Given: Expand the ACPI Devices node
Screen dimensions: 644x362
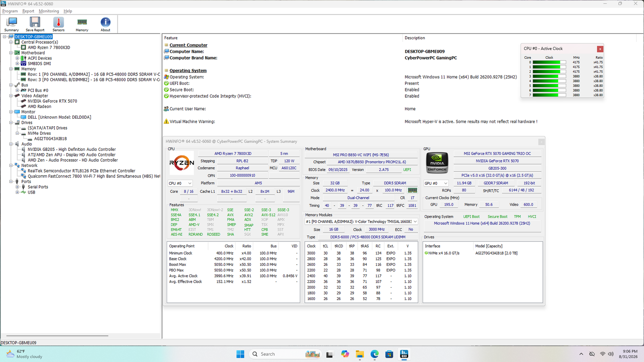Looking at the screenshot, I should click(17, 58).
